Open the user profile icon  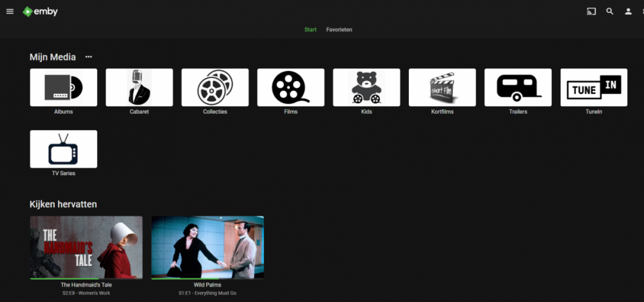[x=629, y=12]
